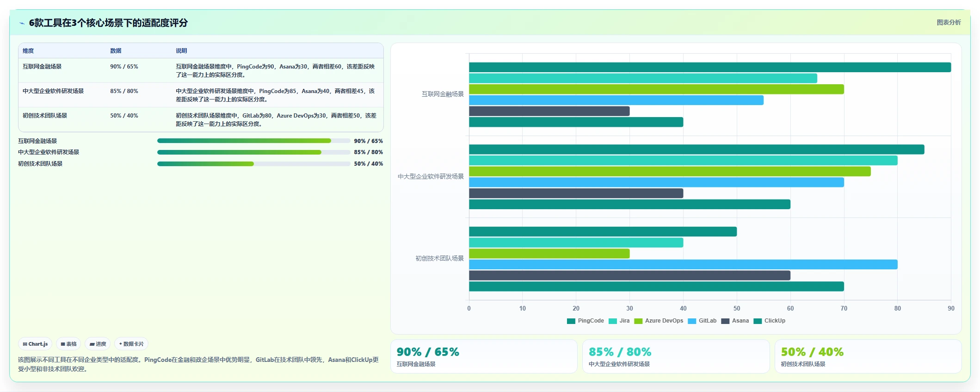Click the 85% / 80% value beside the progress bar
This screenshot has height=392, width=980.
[369, 152]
